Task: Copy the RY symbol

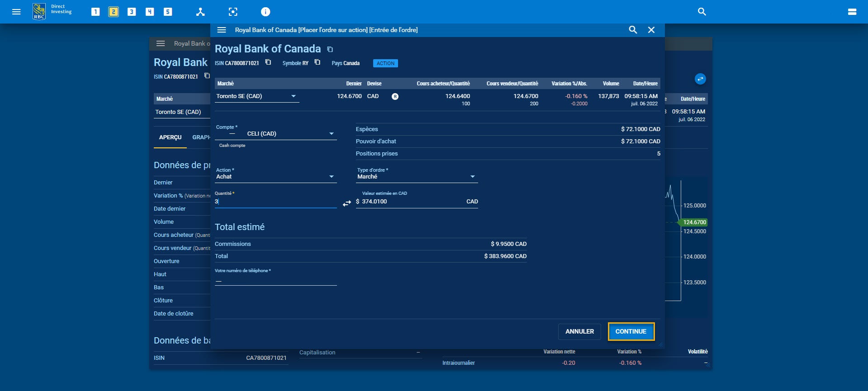Action: [x=318, y=62]
